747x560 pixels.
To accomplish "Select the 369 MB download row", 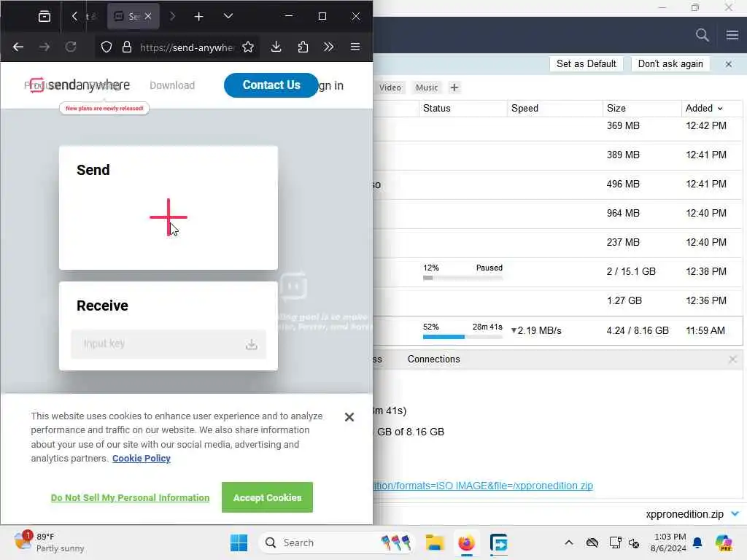I will pos(558,126).
